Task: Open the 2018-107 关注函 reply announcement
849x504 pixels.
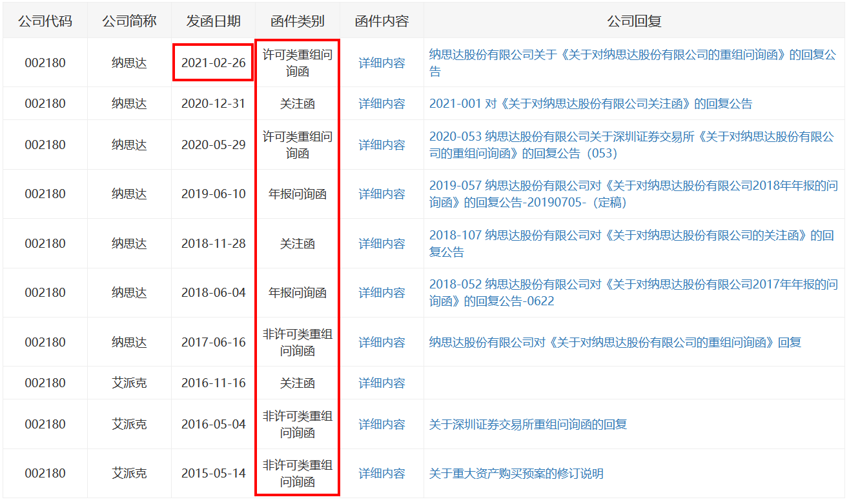Action: click(x=631, y=244)
